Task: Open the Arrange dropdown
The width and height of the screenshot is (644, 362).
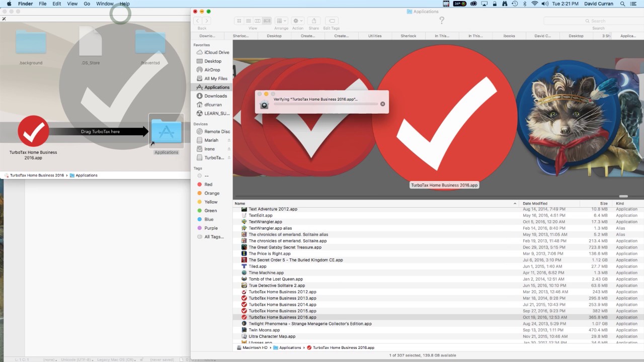Action: click(x=281, y=21)
